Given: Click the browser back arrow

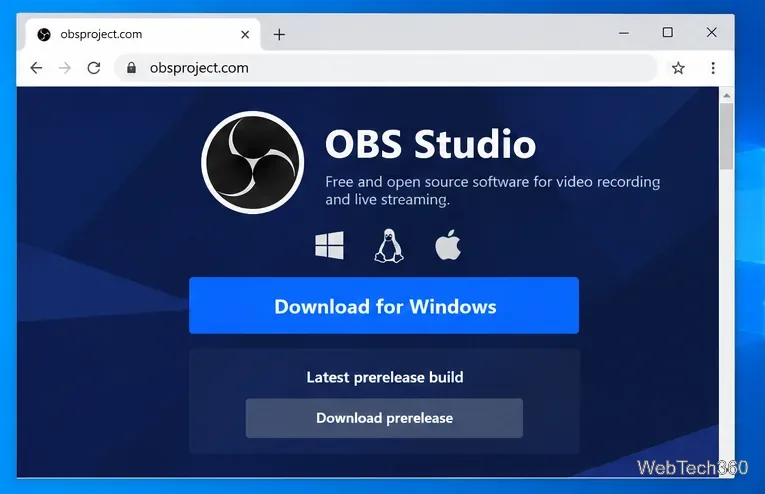Looking at the screenshot, I should click(37, 68).
